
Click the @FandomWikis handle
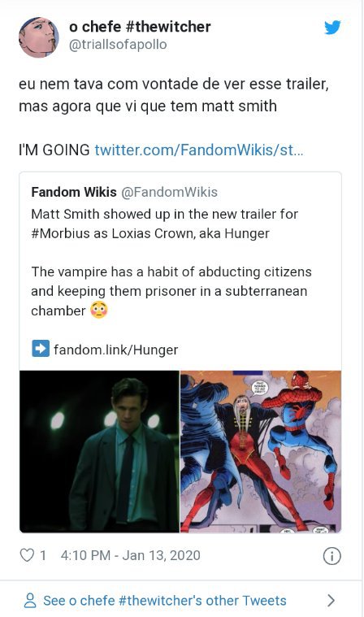pyautogui.click(x=170, y=192)
